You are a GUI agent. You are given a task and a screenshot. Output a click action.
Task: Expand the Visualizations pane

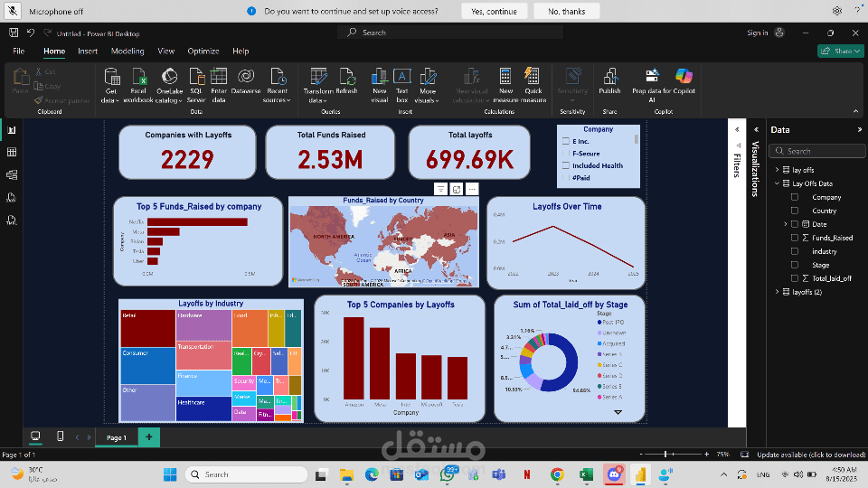756,129
